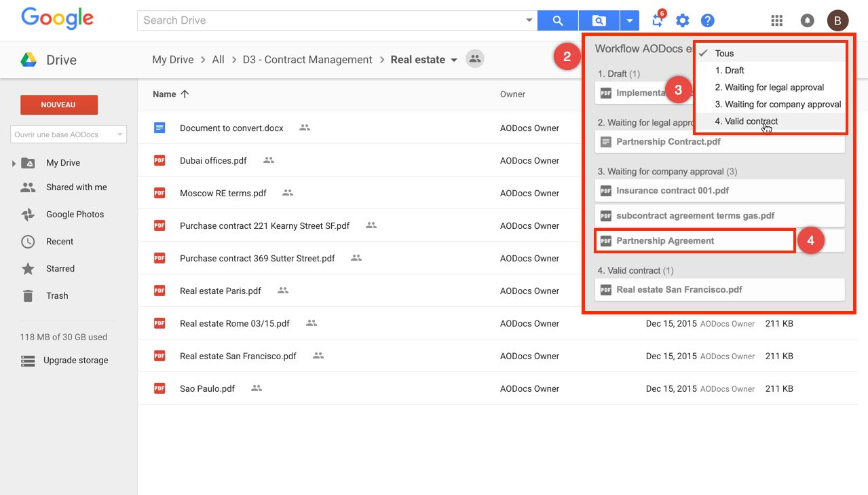
Task: Select Real estate Rome 03/15.pdf
Action: pos(235,323)
